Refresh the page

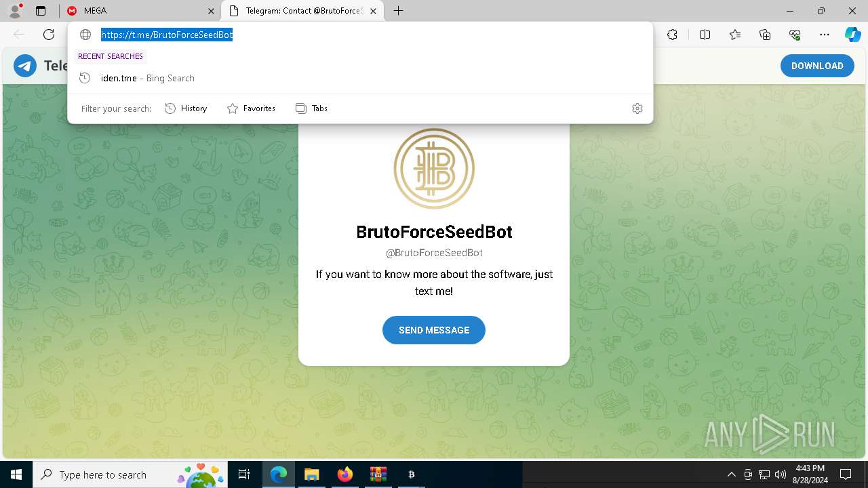point(49,35)
